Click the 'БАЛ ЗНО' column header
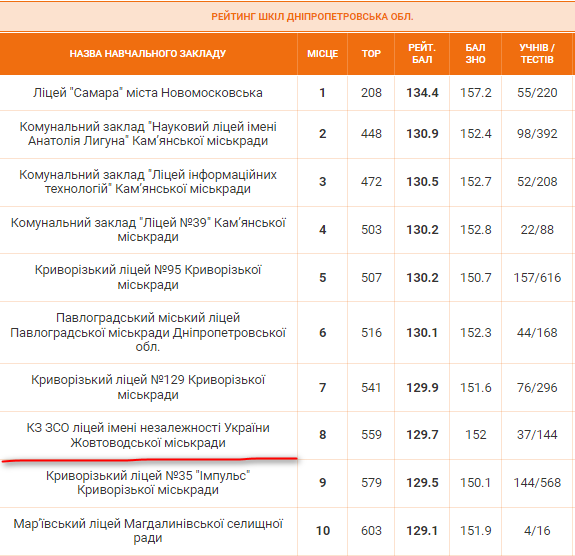This screenshot has width=575, height=556. pyautogui.click(x=476, y=54)
